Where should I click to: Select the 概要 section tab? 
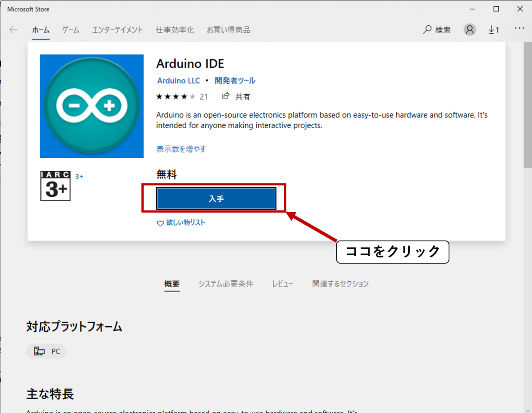click(x=172, y=284)
